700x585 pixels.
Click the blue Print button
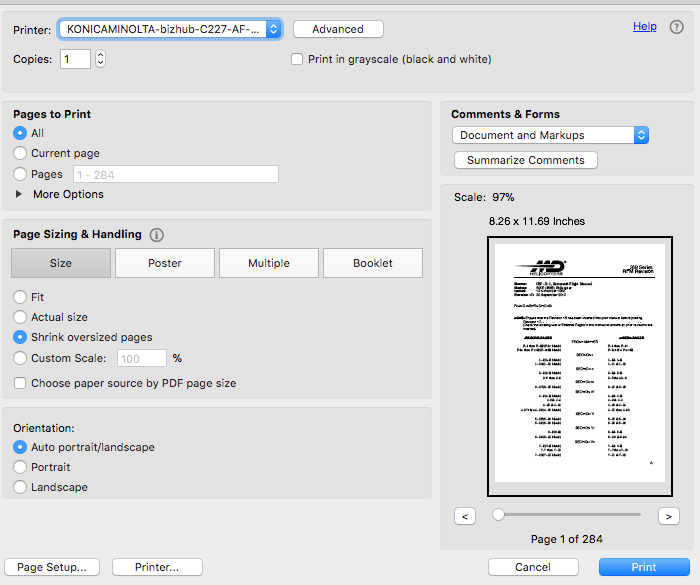coord(644,567)
